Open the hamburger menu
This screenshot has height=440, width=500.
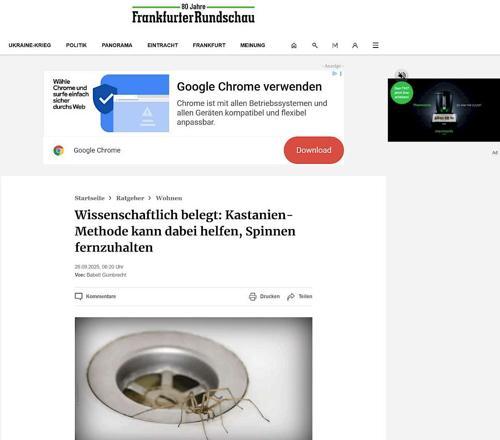point(375,45)
